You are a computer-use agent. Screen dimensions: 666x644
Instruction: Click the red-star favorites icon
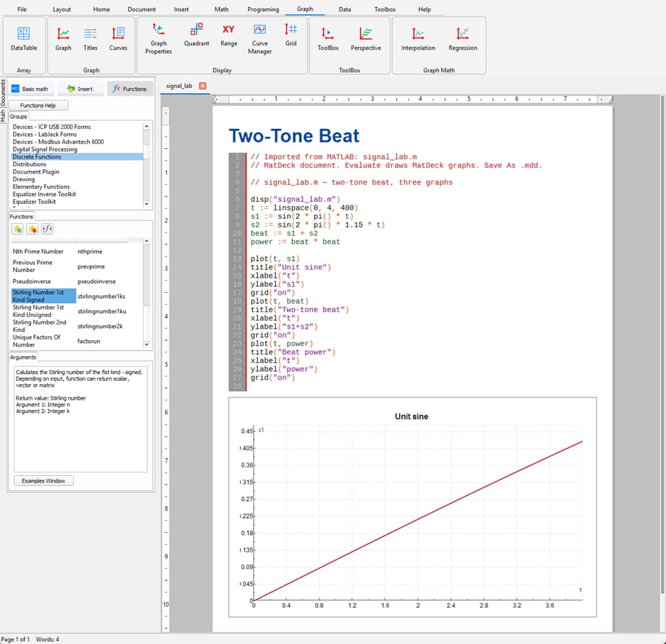(x=33, y=229)
